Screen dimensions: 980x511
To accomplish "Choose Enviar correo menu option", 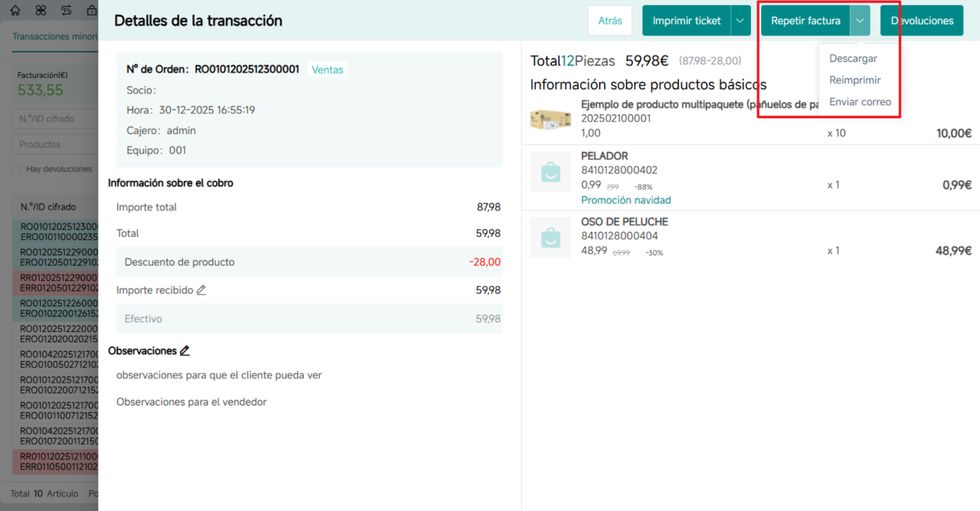I will (860, 101).
